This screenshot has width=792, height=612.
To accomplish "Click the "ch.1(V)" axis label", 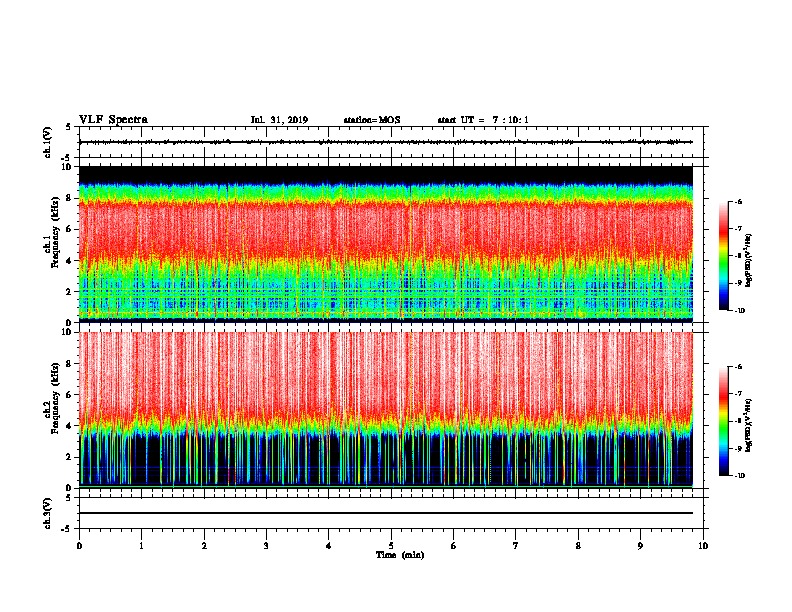I will pos(47,142).
